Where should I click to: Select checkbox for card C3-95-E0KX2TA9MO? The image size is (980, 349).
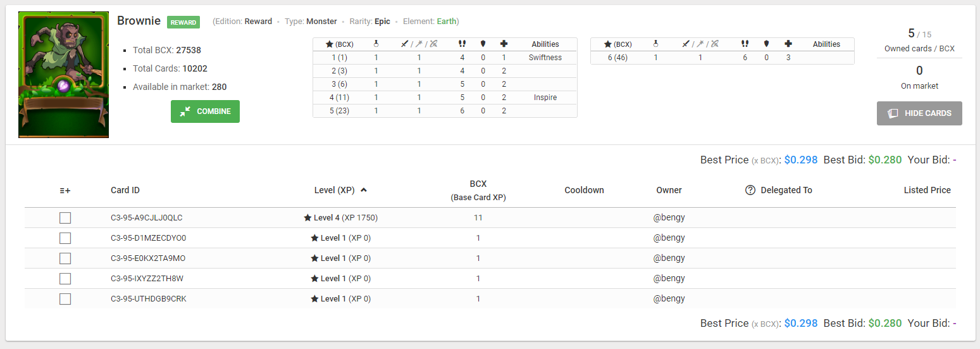click(65, 258)
